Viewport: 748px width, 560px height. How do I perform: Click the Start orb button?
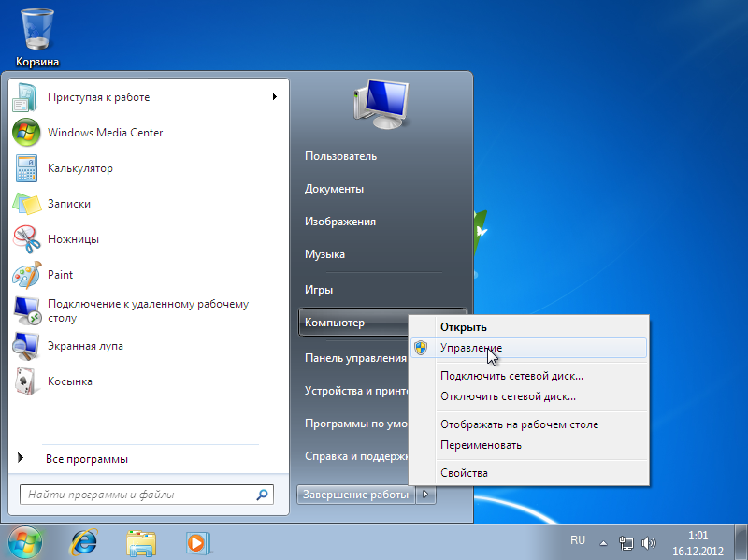(25, 542)
